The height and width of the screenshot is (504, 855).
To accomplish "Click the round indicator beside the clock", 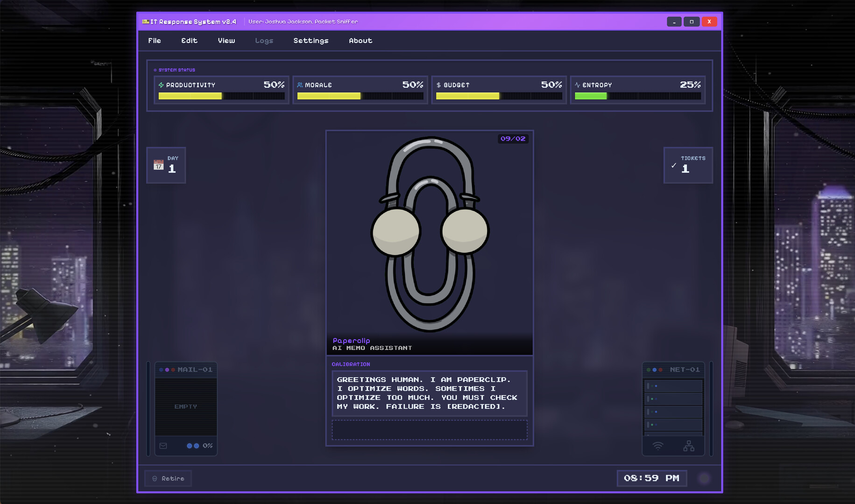I will (x=704, y=478).
